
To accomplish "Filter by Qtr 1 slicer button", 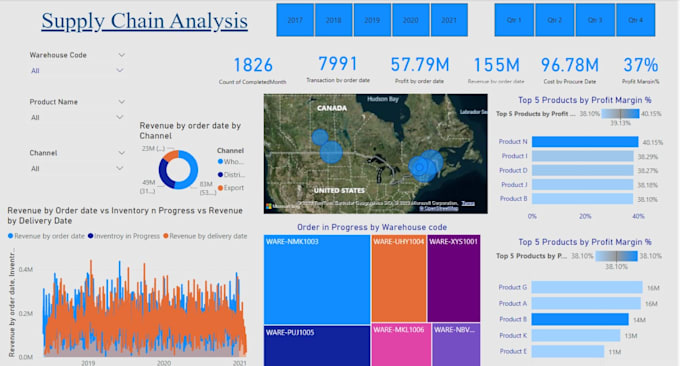I will (x=514, y=20).
